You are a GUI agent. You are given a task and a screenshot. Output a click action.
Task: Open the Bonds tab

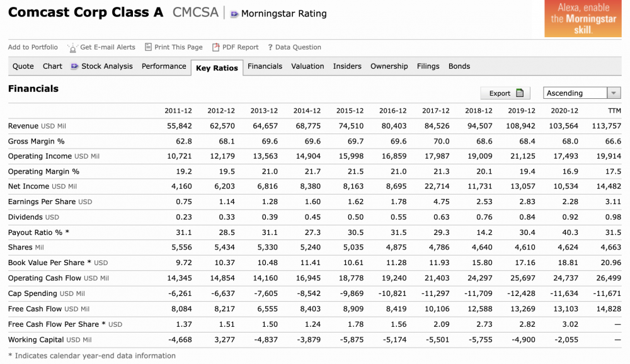coord(459,66)
